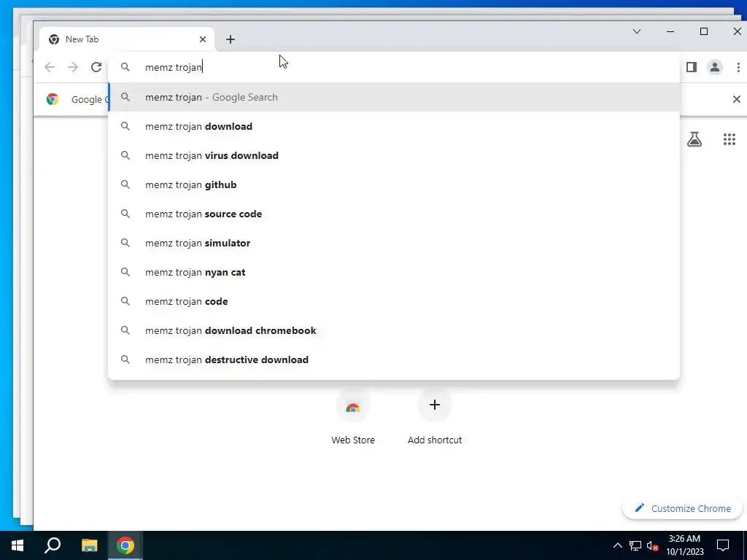
Task: Open a new tab with plus button
Action: (231, 39)
